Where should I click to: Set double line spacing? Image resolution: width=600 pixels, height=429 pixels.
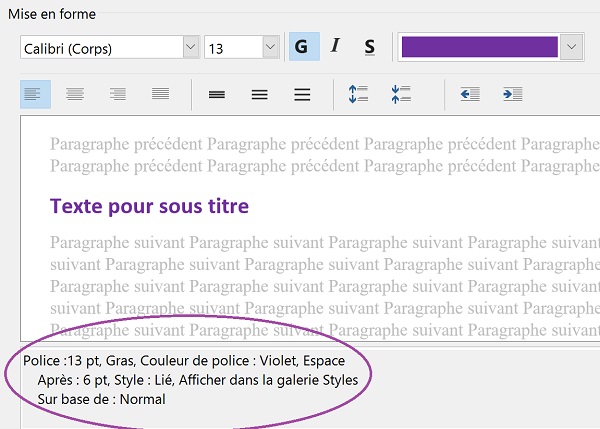pyautogui.click(x=302, y=95)
